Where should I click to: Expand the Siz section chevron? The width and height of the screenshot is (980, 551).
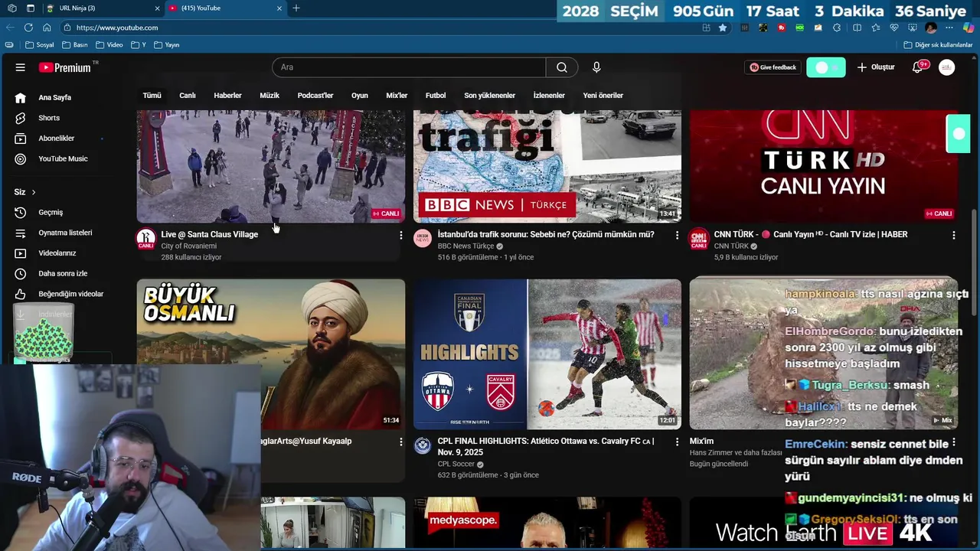point(34,192)
